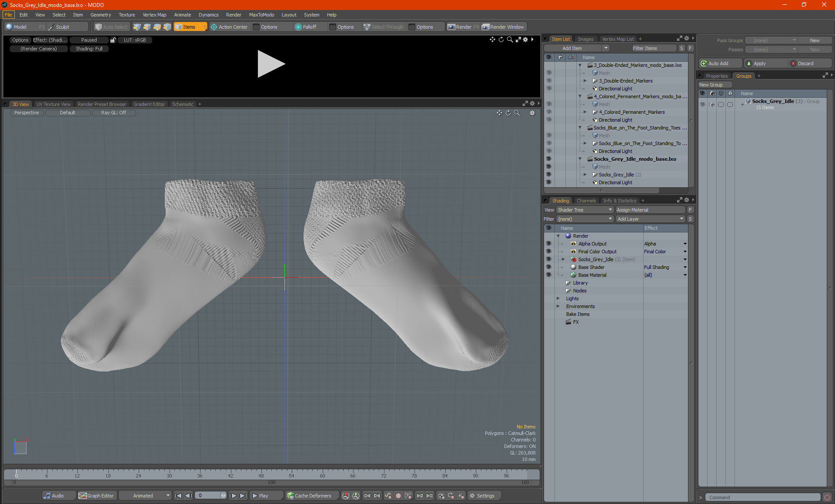Switch to the Images tab
This screenshot has width=835, height=504.
point(585,39)
